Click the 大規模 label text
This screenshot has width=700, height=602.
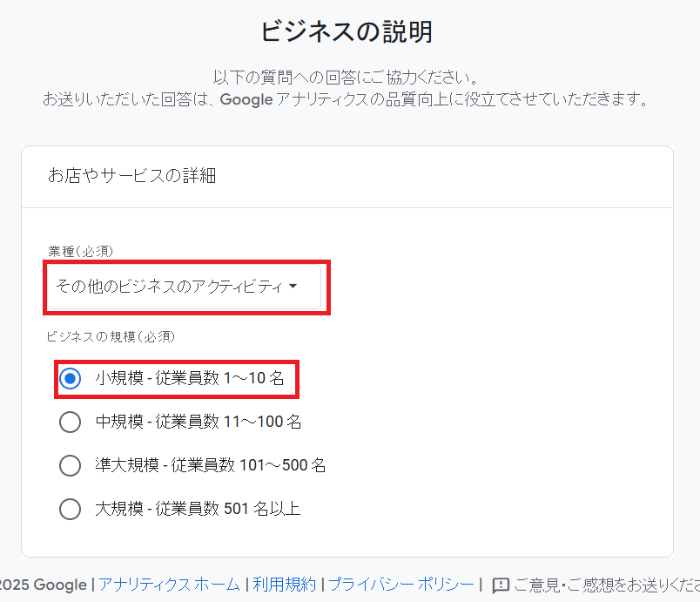(x=118, y=509)
